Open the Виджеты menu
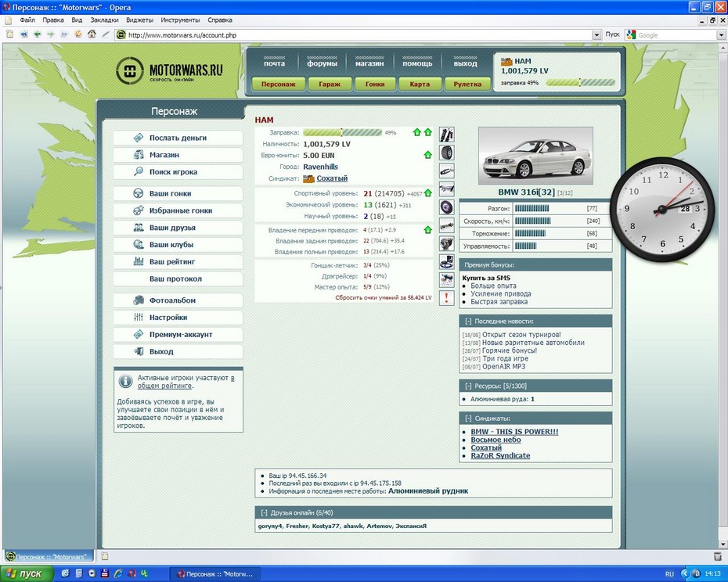The image size is (728, 582). click(x=139, y=20)
